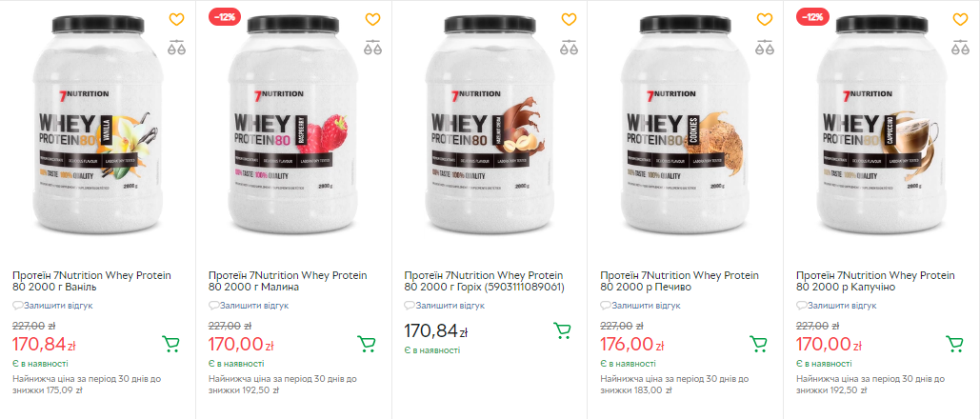Add Малина protein to cart

tap(367, 344)
